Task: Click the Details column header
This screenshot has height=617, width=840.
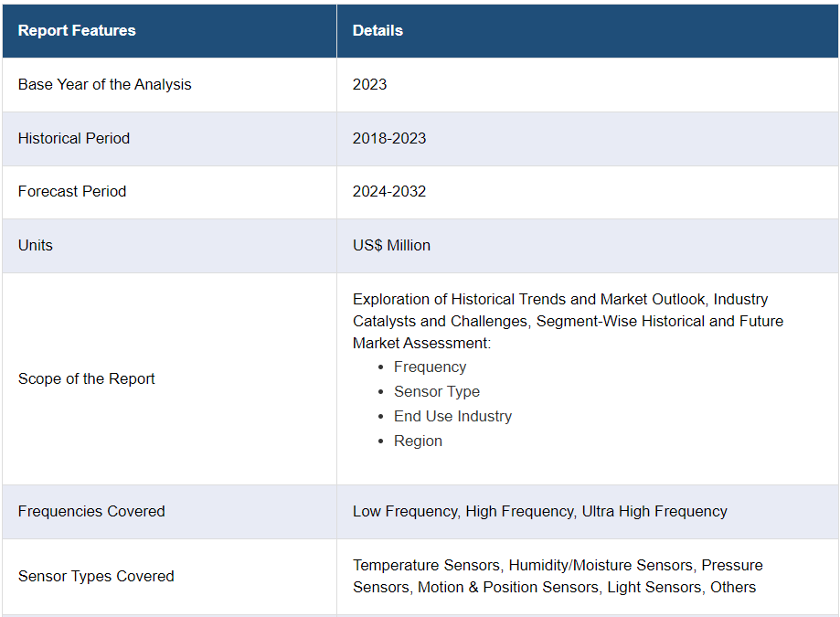Action: (377, 30)
